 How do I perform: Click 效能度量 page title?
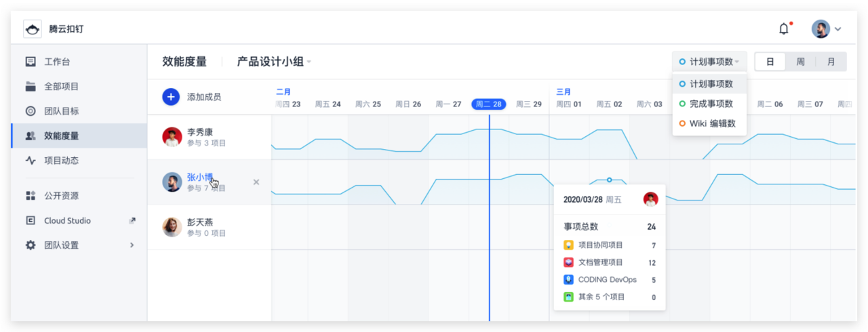tap(184, 62)
